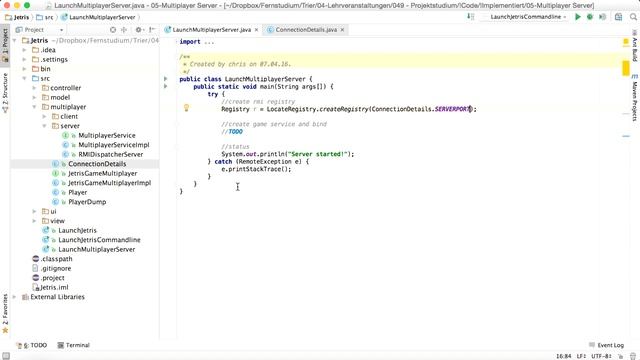This screenshot has width=640, height=360.
Task: Select JetrisGameMultiplayer interface in tree
Action: (102, 173)
